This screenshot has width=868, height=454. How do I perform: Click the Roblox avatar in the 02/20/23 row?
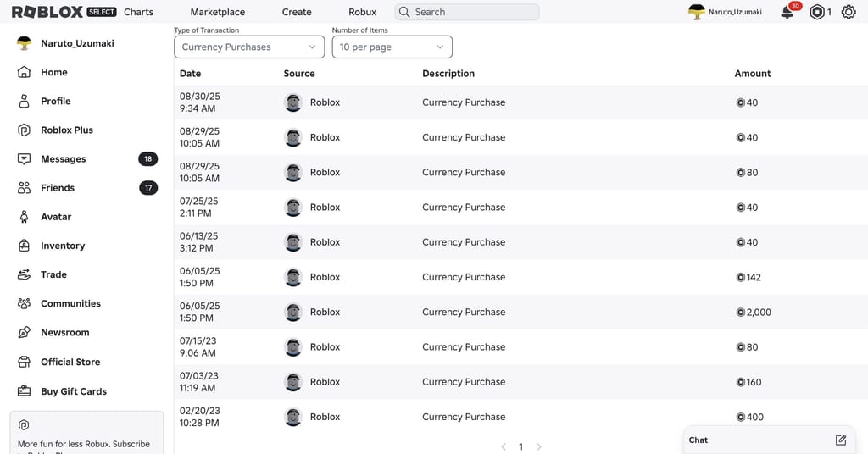[x=292, y=417]
